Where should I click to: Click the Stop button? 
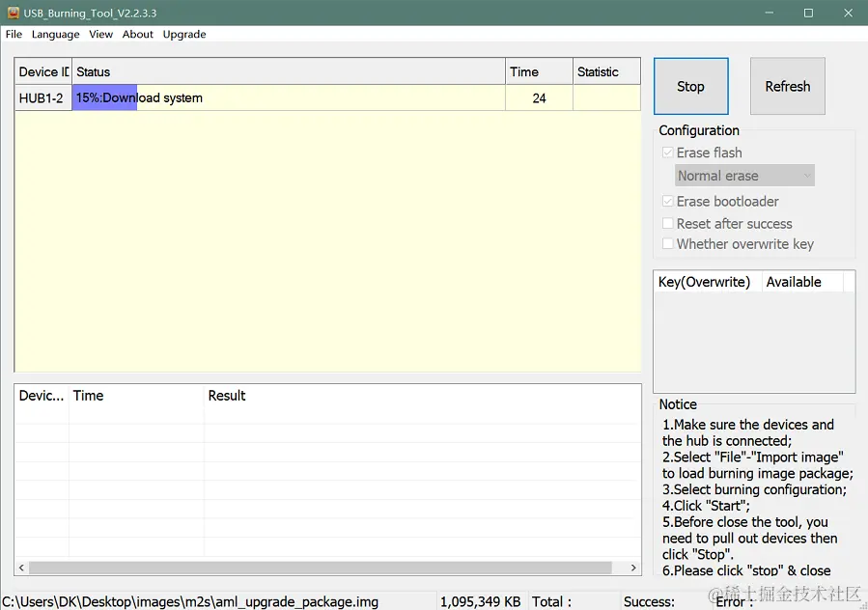pyautogui.click(x=691, y=86)
